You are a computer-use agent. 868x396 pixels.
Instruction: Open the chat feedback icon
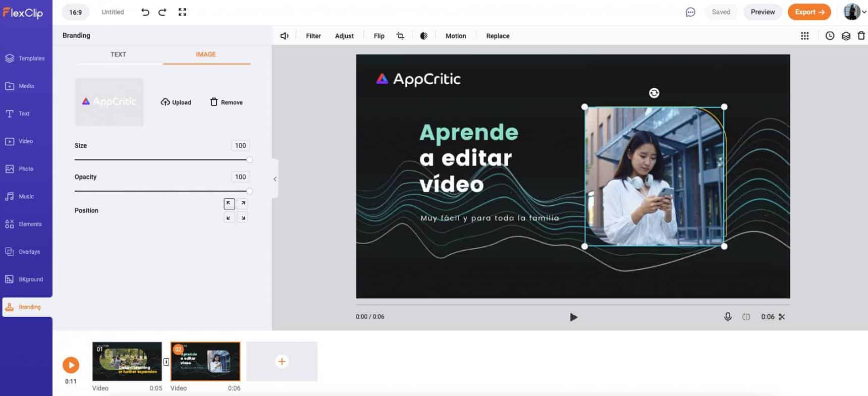[x=690, y=12]
